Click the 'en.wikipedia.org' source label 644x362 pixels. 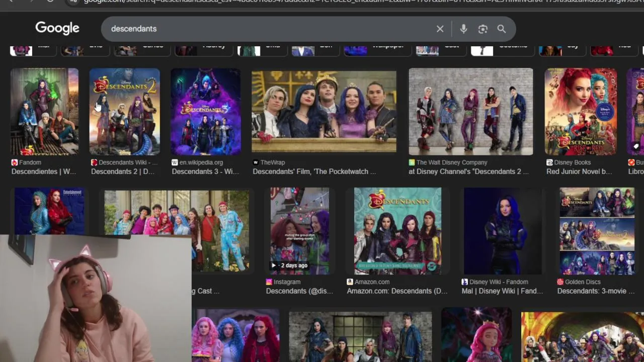[201, 162]
